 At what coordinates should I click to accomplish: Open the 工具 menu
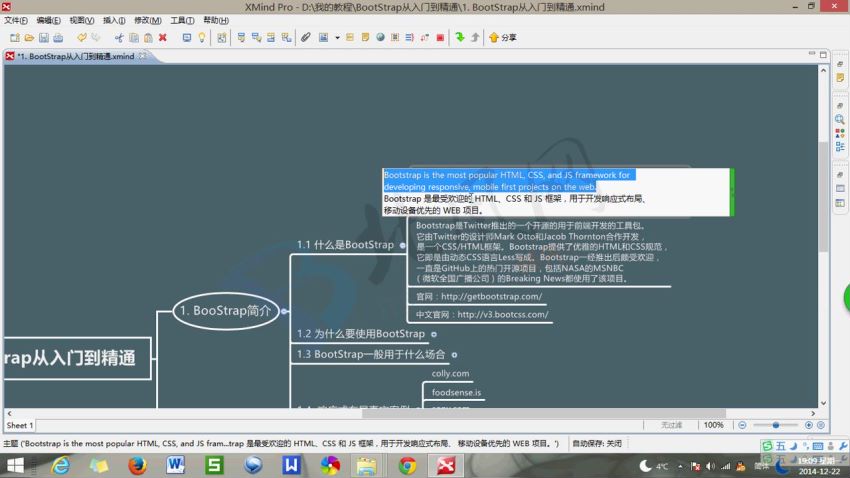182,20
